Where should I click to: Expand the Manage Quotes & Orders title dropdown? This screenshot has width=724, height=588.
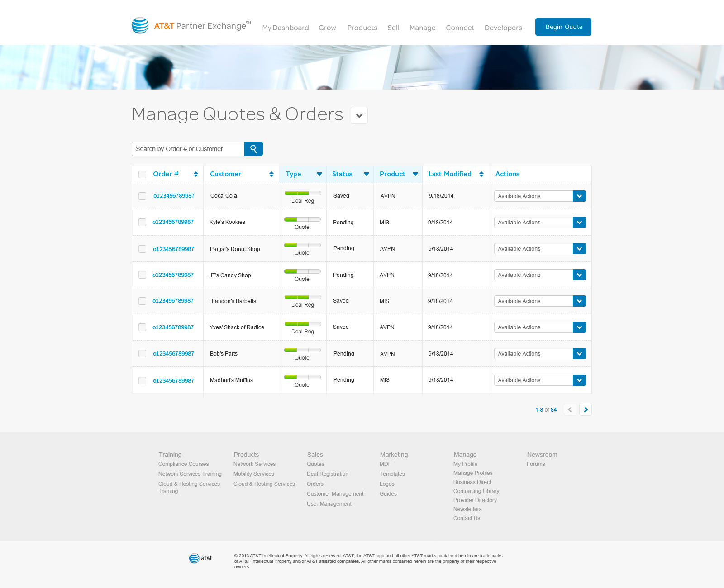[x=359, y=115]
